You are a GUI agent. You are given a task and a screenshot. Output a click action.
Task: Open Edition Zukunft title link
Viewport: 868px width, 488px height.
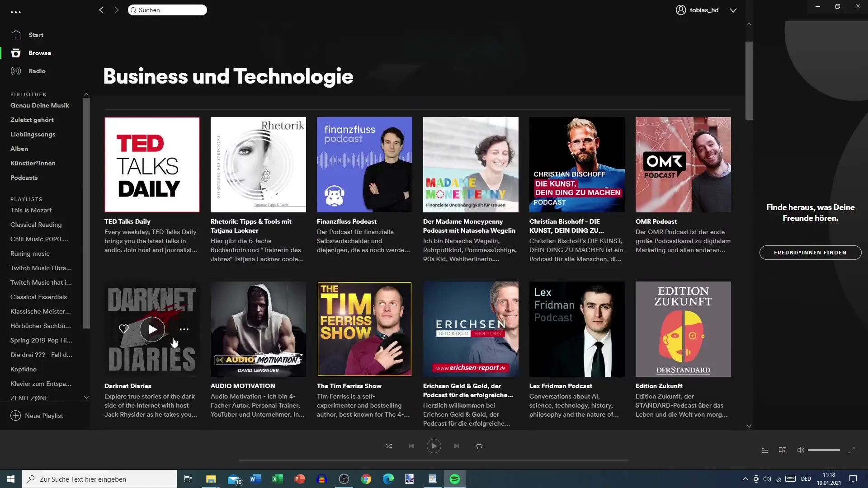[659, 386]
